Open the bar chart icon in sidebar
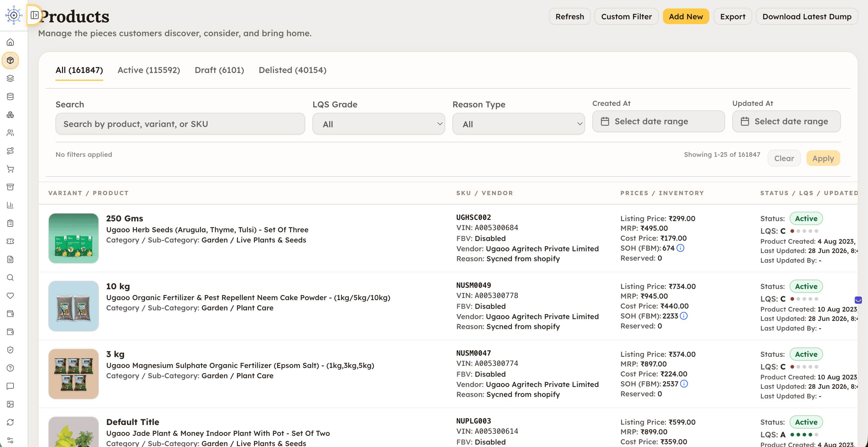Image resolution: width=868 pixels, height=447 pixels. point(11,205)
